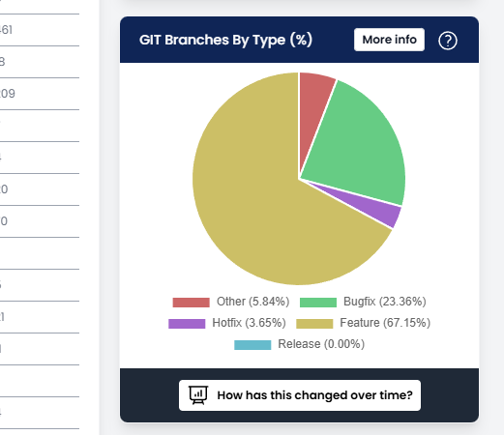Click the presentation chart icon
This screenshot has height=435, width=504.
pyautogui.click(x=198, y=395)
